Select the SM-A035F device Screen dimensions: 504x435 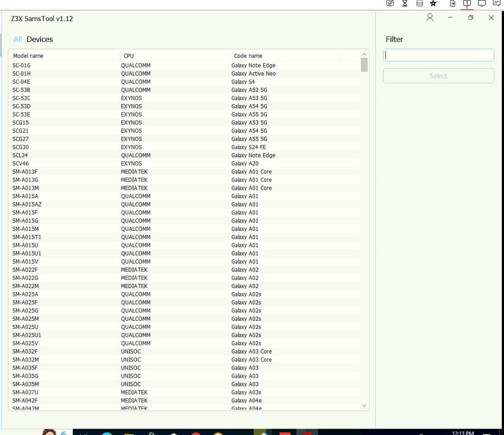185,368
